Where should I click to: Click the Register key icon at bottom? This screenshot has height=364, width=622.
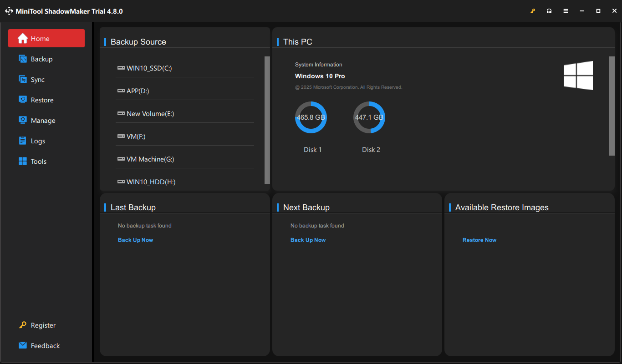click(22, 325)
